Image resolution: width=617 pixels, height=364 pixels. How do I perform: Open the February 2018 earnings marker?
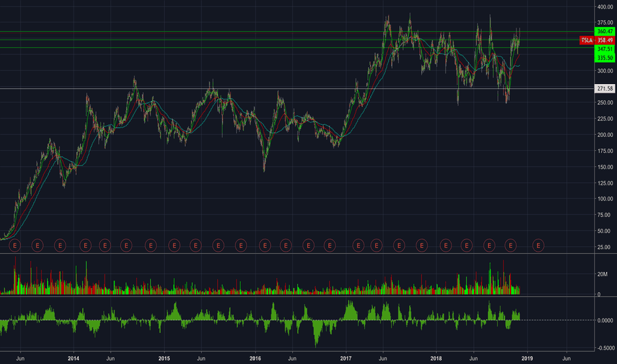[x=446, y=246]
